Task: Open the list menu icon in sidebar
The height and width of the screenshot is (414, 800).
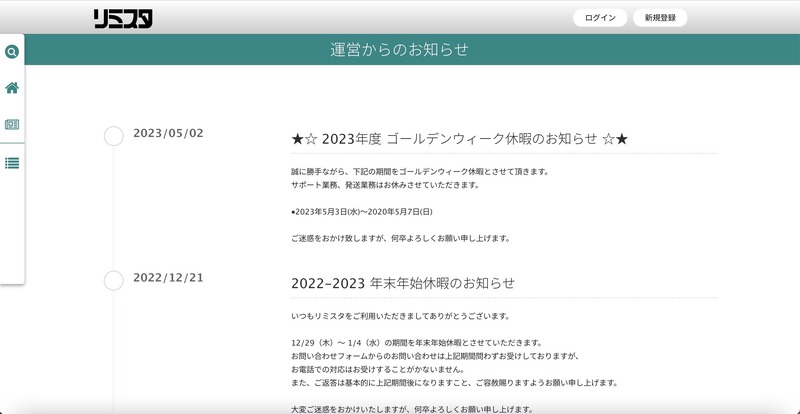Action: click(x=12, y=163)
